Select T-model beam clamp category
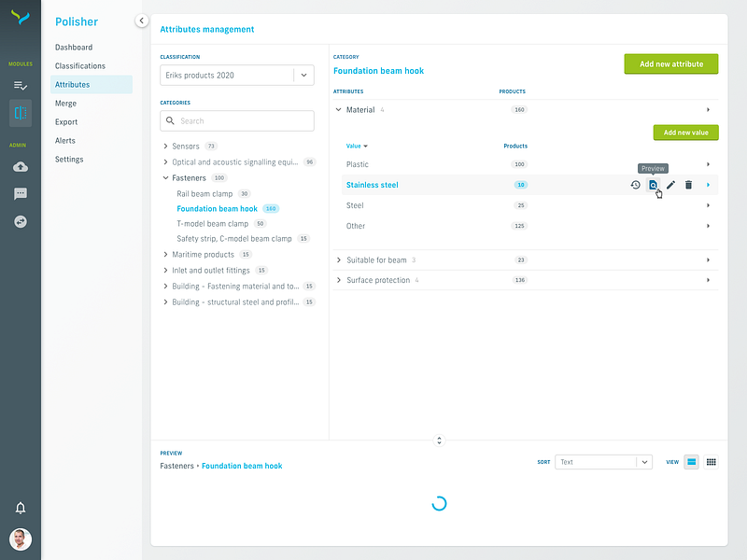This screenshot has width=747, height=560. [213, 223]
